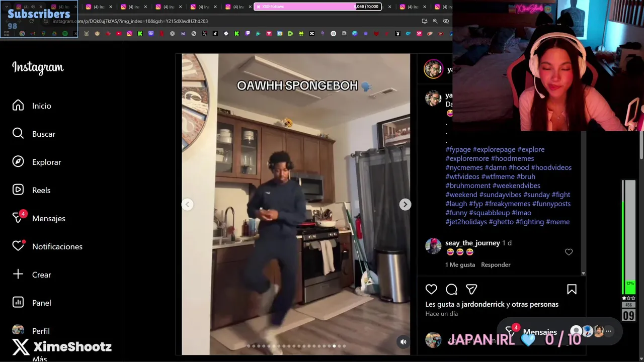Open #hoodmemes hashtag
Image resolution: width=644 pixels, height=362 pixels.
pos(512,158)
